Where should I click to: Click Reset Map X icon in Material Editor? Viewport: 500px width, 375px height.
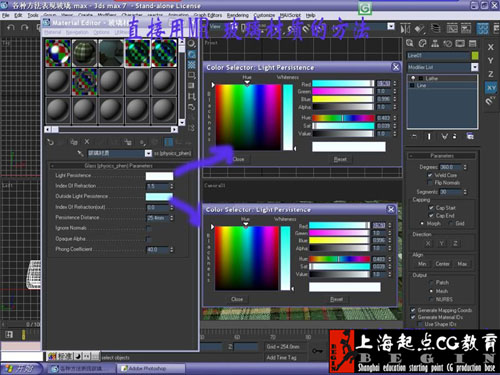click(87, 142)
